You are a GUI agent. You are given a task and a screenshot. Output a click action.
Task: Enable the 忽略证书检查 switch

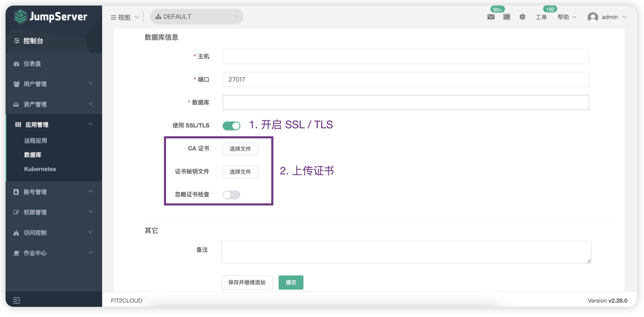pos(231,195)
